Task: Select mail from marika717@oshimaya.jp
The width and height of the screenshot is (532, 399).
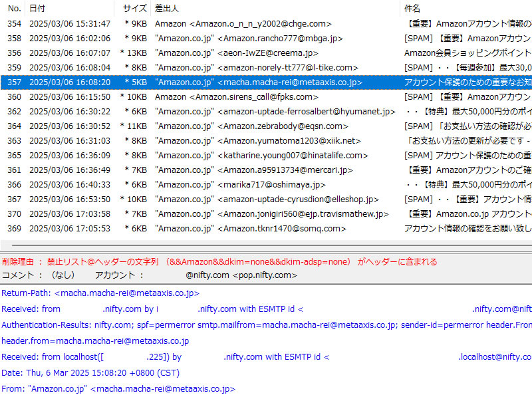Action: coord(266,184)
